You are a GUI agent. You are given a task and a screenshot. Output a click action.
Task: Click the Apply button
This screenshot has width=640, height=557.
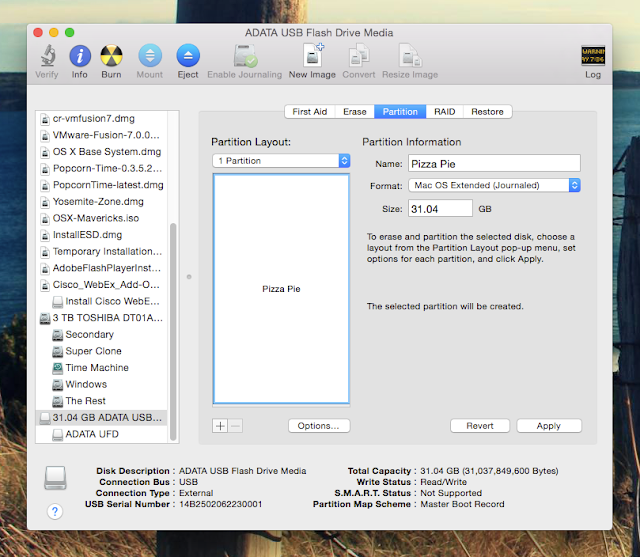click(549, 426)
